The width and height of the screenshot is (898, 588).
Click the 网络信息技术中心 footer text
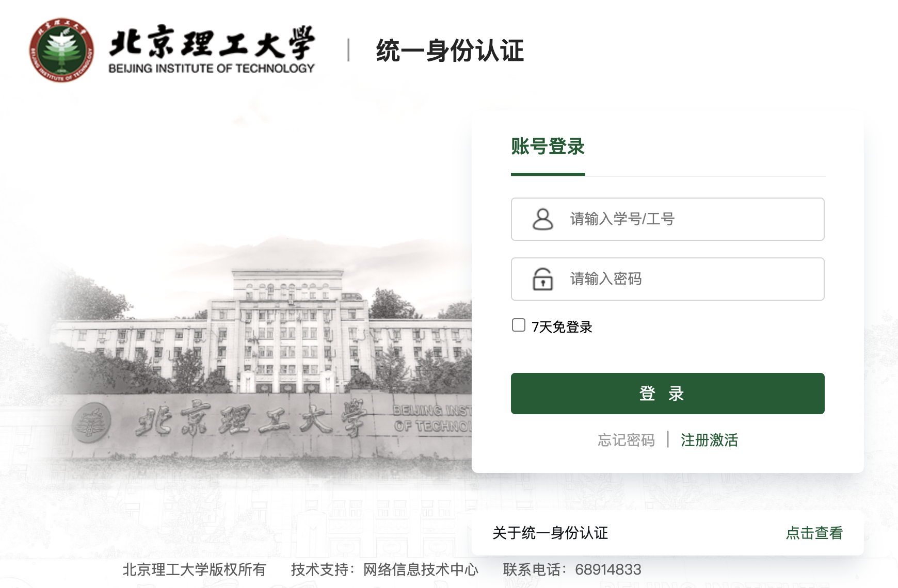point(421,569)
